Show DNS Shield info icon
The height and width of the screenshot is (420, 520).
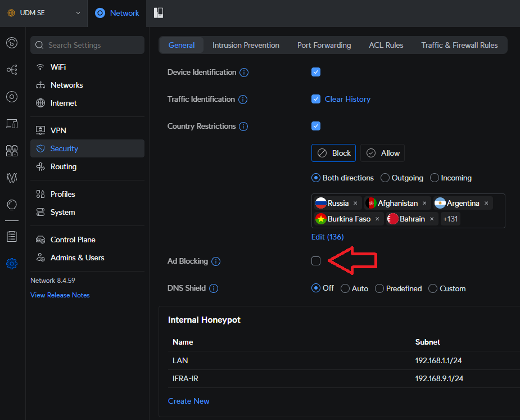(214, 288)
